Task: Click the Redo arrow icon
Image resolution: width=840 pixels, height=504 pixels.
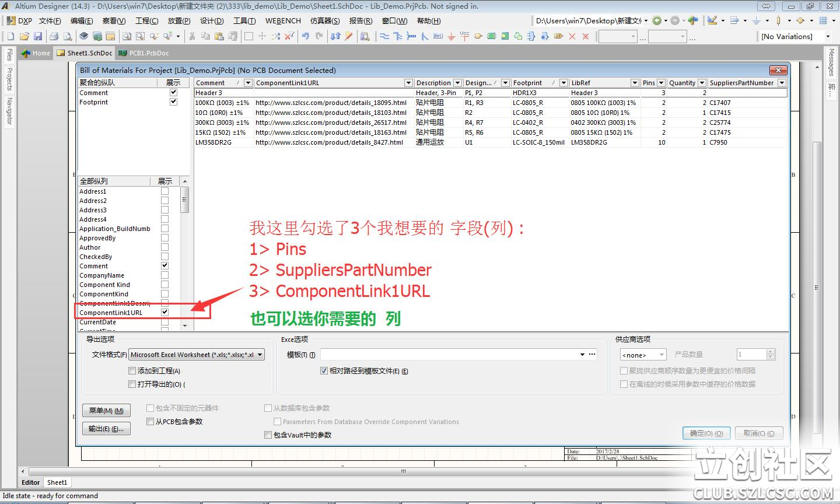Action: [x=319, y=36]
